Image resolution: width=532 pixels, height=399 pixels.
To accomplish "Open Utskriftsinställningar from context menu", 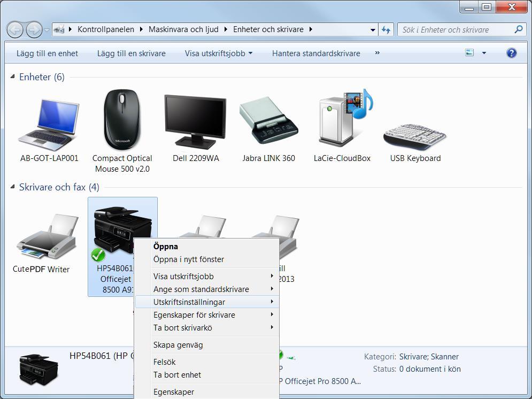I will click(x=206, y=302).
